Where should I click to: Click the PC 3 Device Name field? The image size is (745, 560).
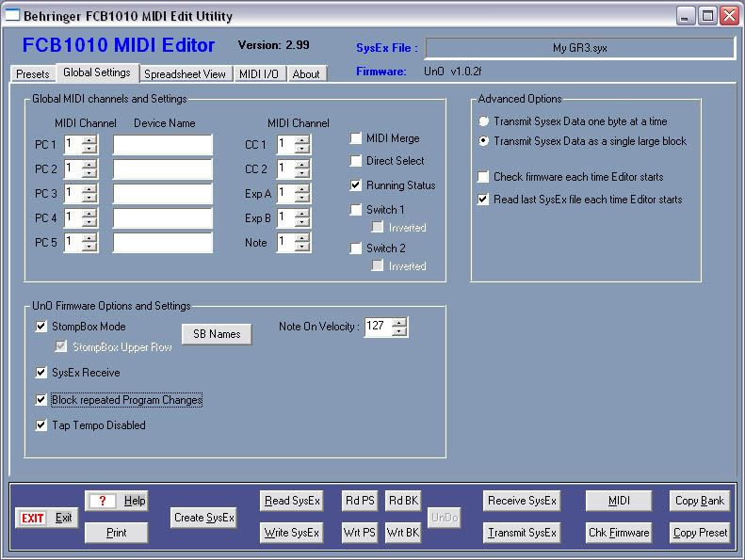coord(163,193)
